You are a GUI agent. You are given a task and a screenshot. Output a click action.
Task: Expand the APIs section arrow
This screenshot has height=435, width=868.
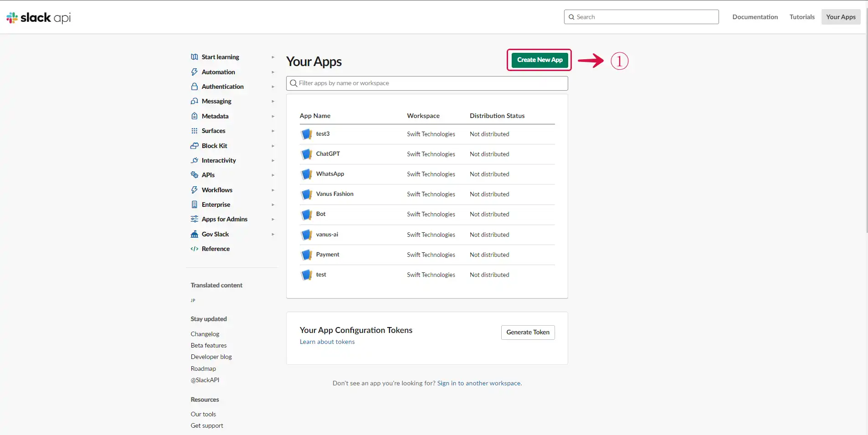tap(273, 175)
